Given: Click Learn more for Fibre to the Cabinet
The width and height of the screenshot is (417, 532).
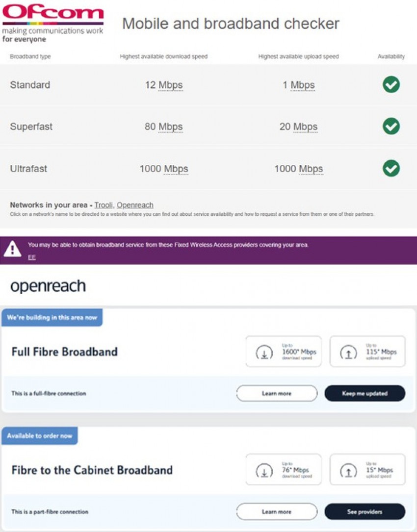Looking at the screenshot, I should [x=277, y=512].
